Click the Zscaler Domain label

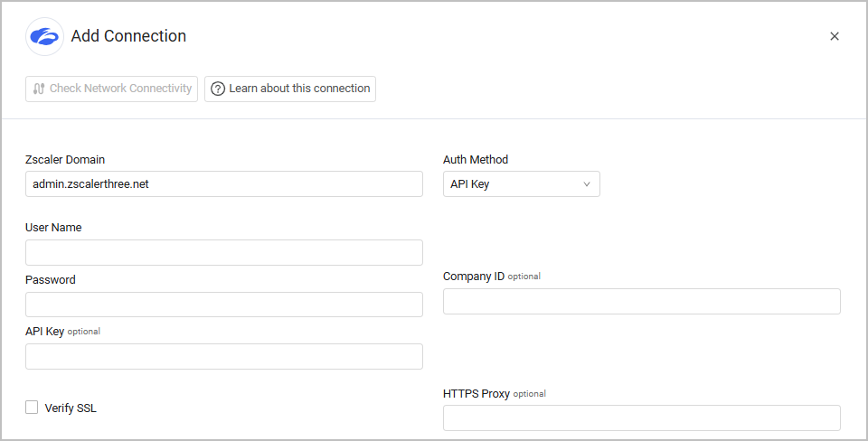(65, 159)
